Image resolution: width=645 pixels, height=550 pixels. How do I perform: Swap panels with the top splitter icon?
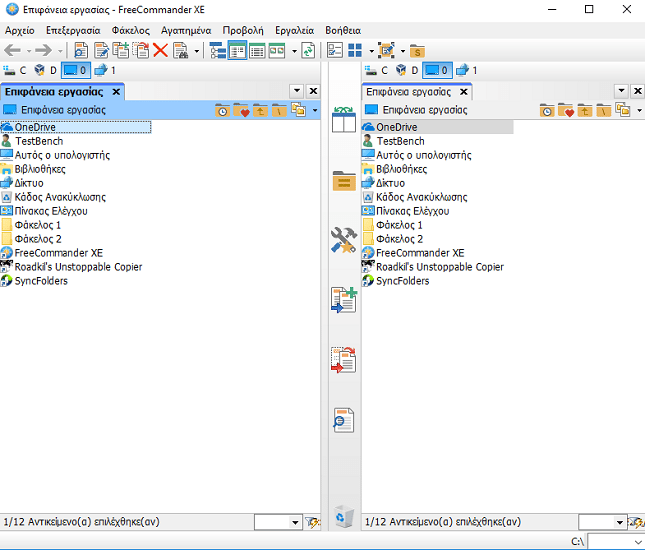pyautogui.click(x=344, y=120)
